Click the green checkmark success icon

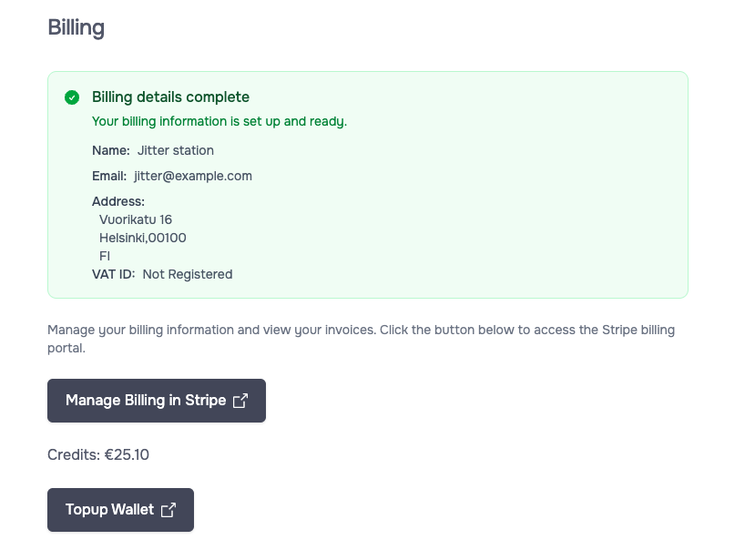coord(72,97)
